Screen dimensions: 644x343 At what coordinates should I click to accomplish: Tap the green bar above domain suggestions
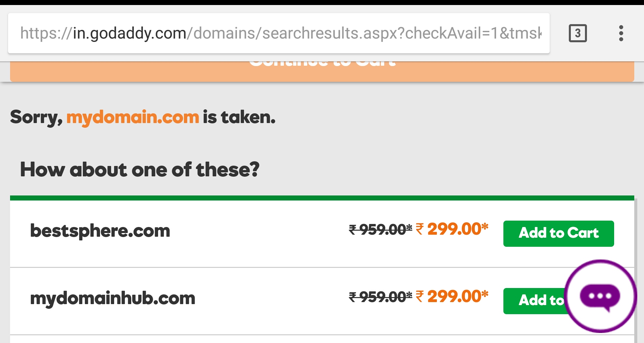tap(322, 198)
